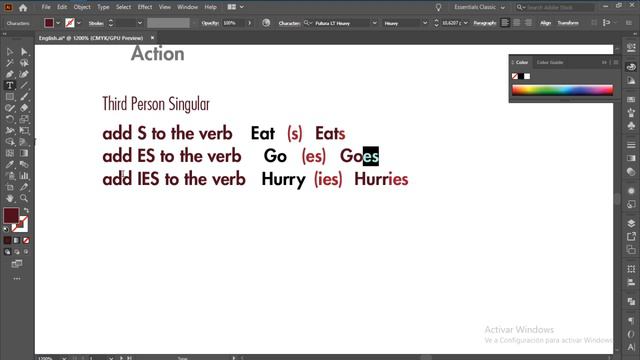This screenshot has height=360, width=640.
Task: Open the Object menu
Action: click(x=82, y=7)
